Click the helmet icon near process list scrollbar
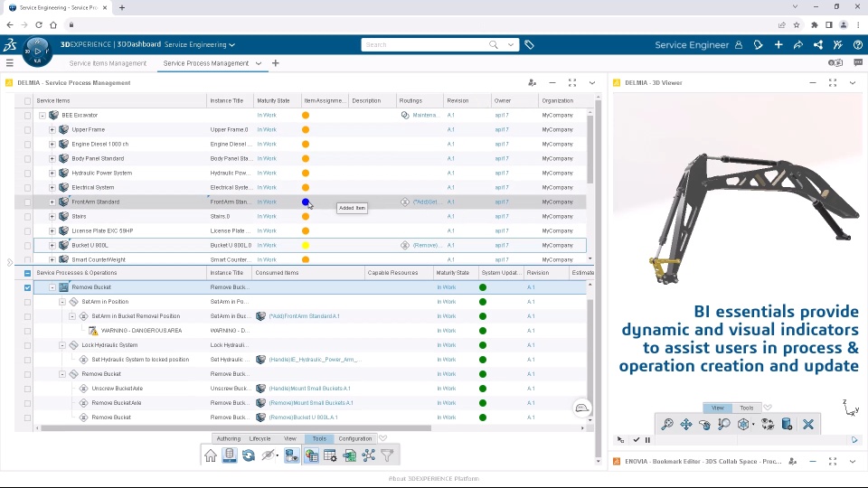The height and width of the screenshot is (488, 868). [581, 408]
